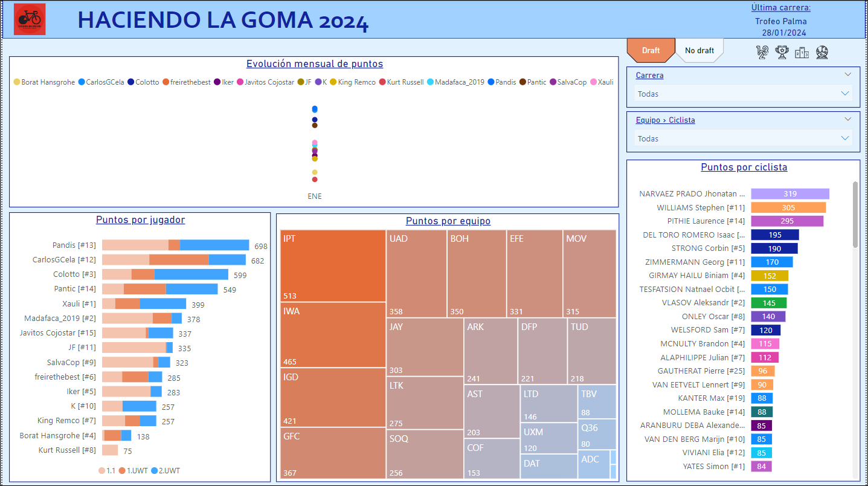The height and width of the screenshot is (486, 868).
Task: Click the podium standings icon
Action: pyautogui.click(x=802, y=53)
